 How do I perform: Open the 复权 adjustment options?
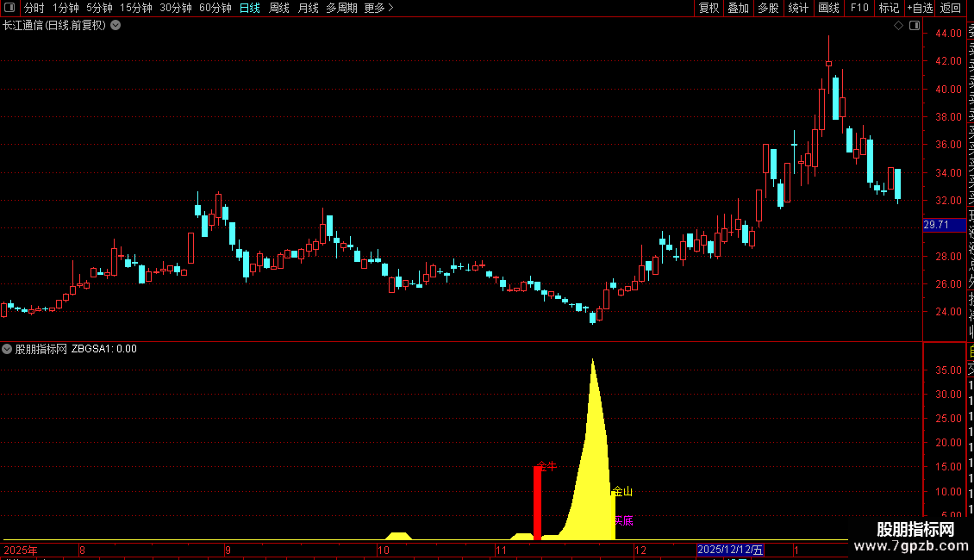(x=709, y=8)
